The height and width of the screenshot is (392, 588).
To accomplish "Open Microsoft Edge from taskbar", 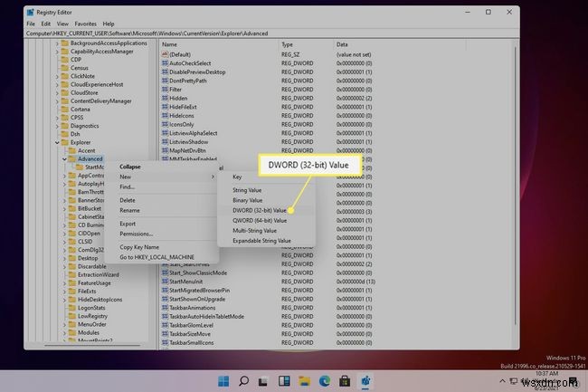I will (x=325, y=381).
